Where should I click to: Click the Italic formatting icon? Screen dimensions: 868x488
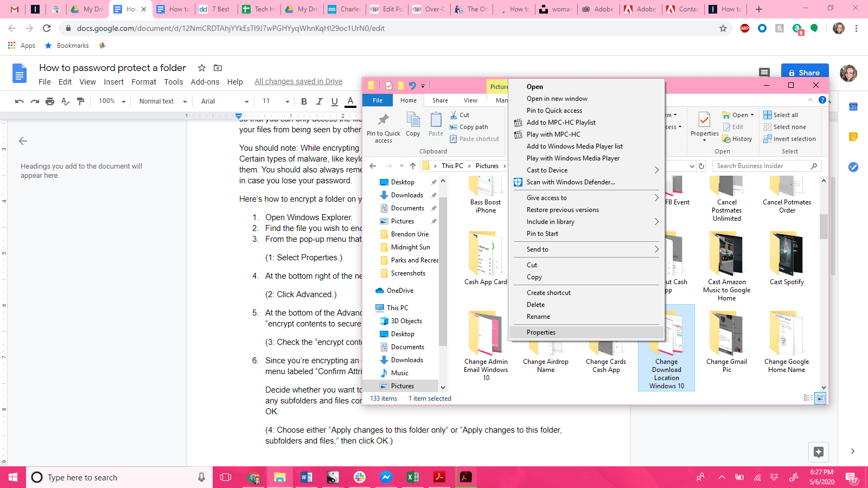pos(319,101)
